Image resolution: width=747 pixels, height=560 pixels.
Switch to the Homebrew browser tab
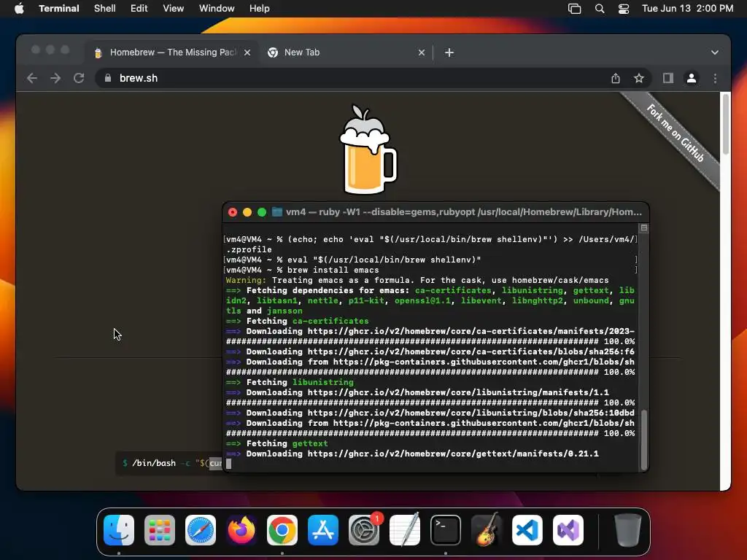pyautogui.click(x=172, y=52)
